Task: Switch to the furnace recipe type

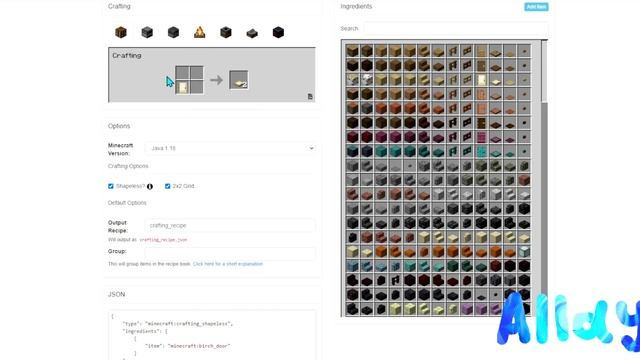Action: [147, 32]
